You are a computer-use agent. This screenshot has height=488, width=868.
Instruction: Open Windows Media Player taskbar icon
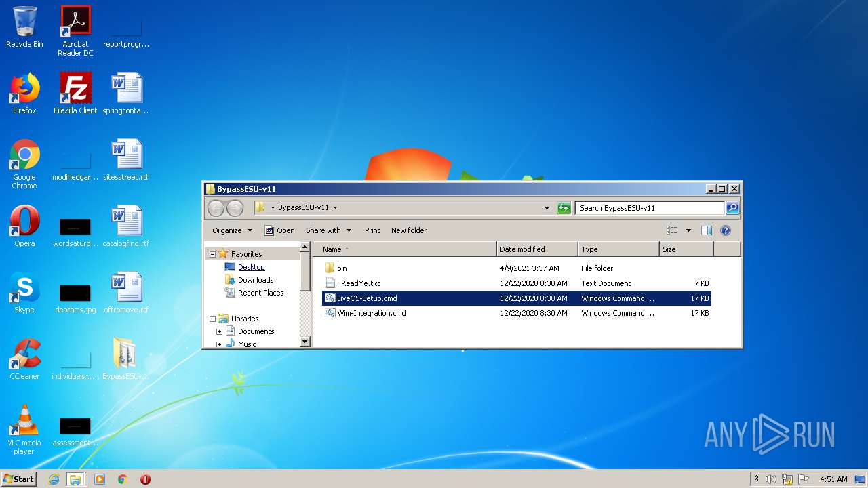click(x=100, y=479)
